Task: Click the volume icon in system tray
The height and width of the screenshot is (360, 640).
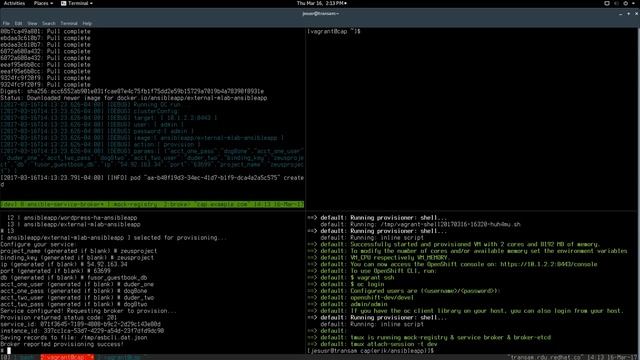Action: (x=617, y=3)
